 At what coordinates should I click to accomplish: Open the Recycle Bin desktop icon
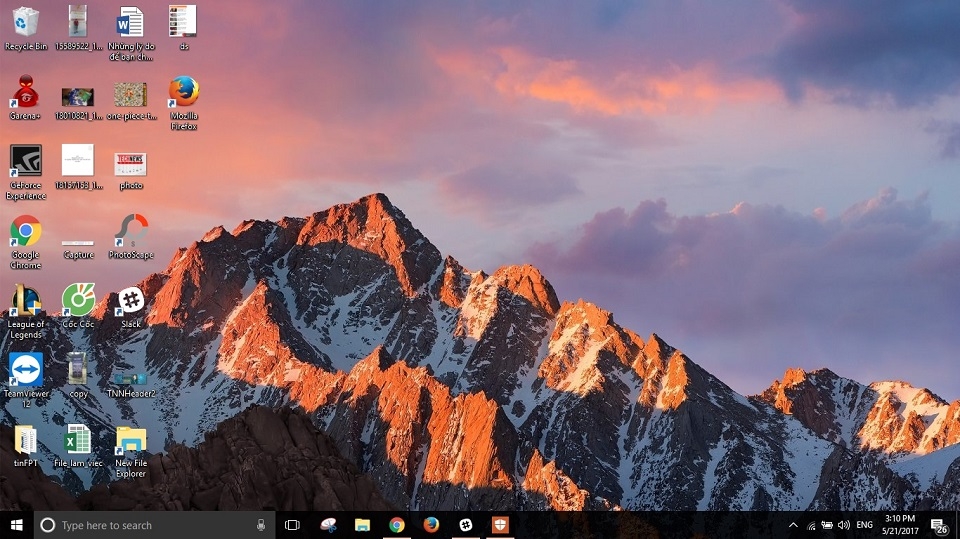(26, 28)
